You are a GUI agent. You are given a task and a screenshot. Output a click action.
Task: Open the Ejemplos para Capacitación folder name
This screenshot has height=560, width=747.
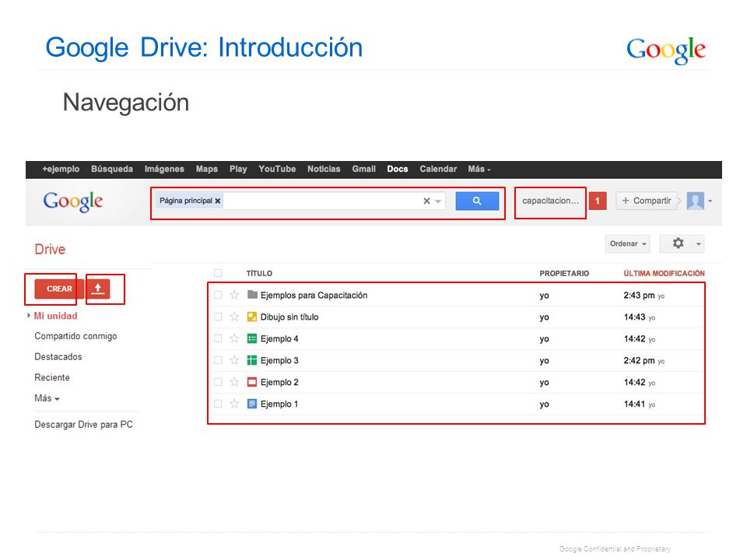pos(314,296)
